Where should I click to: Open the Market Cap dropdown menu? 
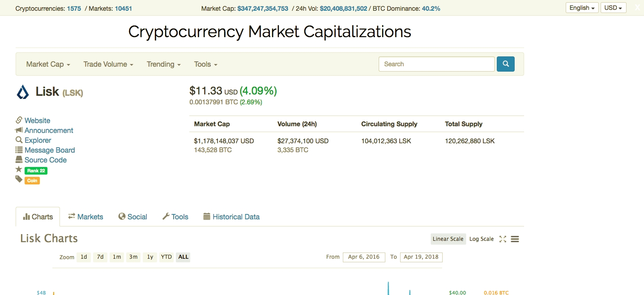click(48, 64)
